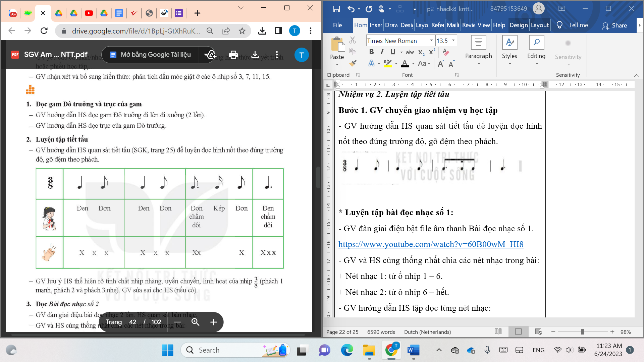Switch to Read Mode view in status bar

[498, 331]
